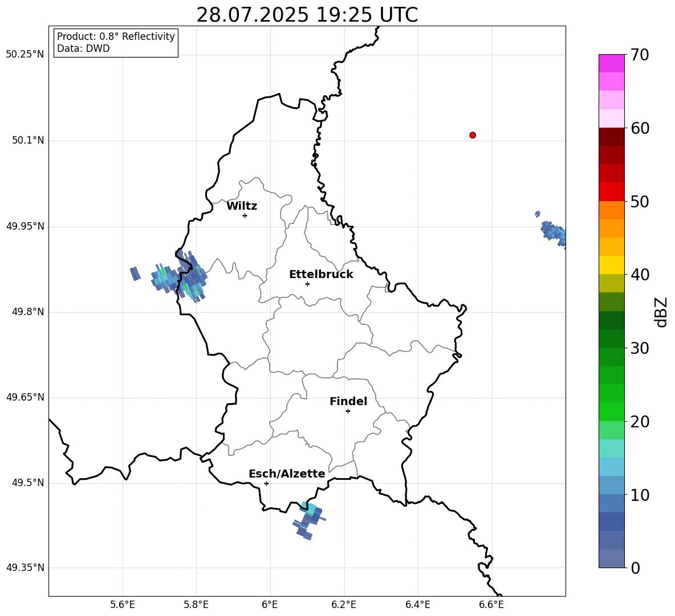Click the colorbar tick label 10
Screen dimensions: 675x616
click(x=640, y=495)
